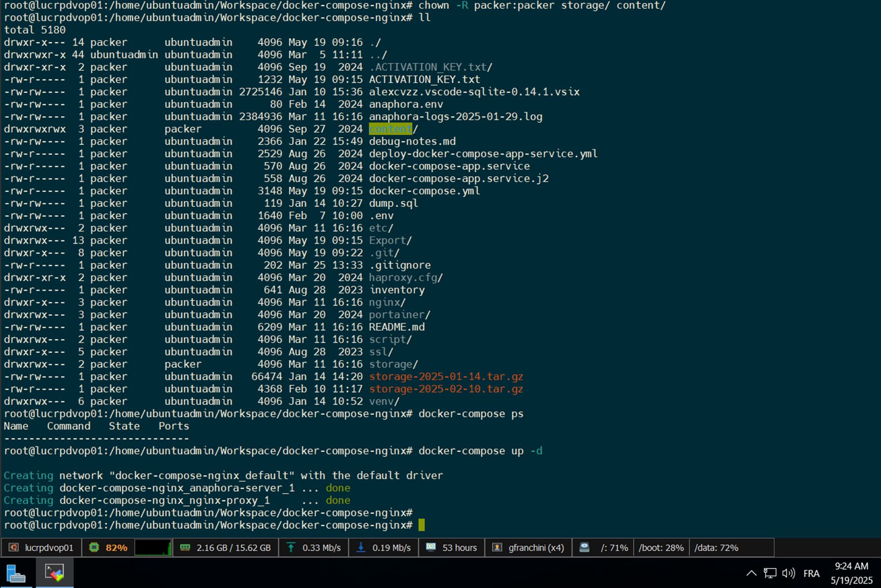Screen dimensions: 881x588
Task: Click the CPU usage graph
Action: pyautogui.click(x=153, y=547)
